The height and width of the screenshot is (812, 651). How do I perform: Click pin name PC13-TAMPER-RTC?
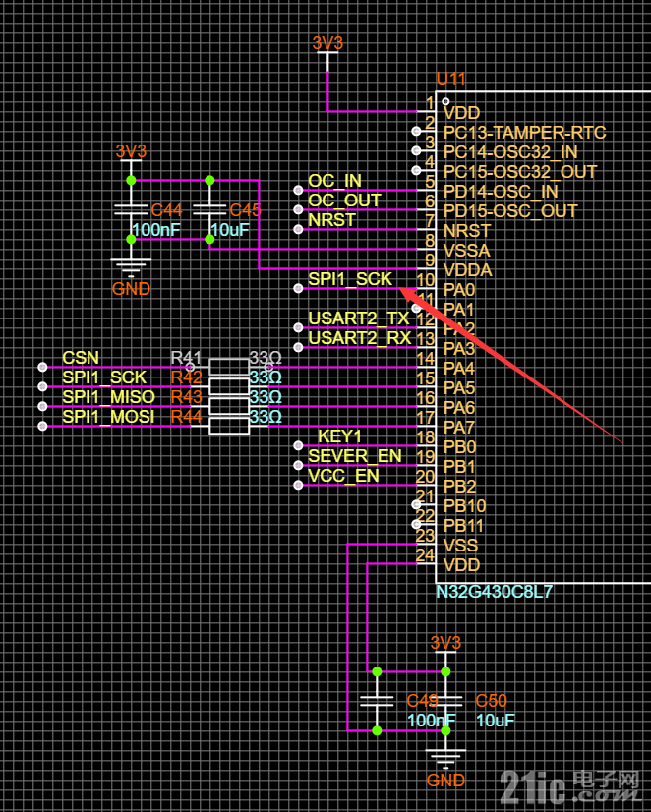[x=524, y=133]
